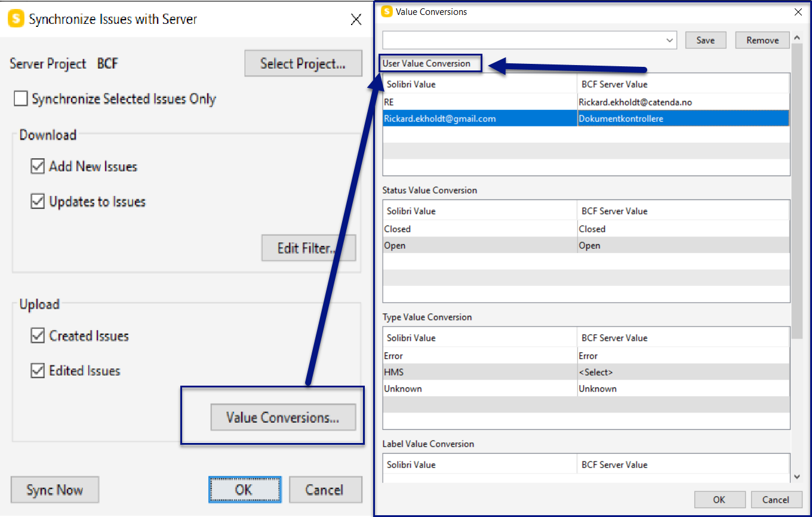Click Solibri Value header in Label Value Conversion
This screenshot has width=812, height=517.
480,464
